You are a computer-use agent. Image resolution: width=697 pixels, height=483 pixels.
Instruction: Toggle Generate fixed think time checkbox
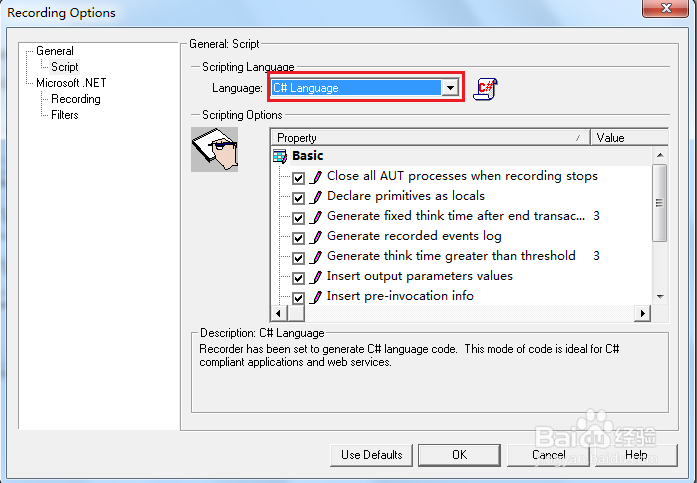click(x=299, y=217)
